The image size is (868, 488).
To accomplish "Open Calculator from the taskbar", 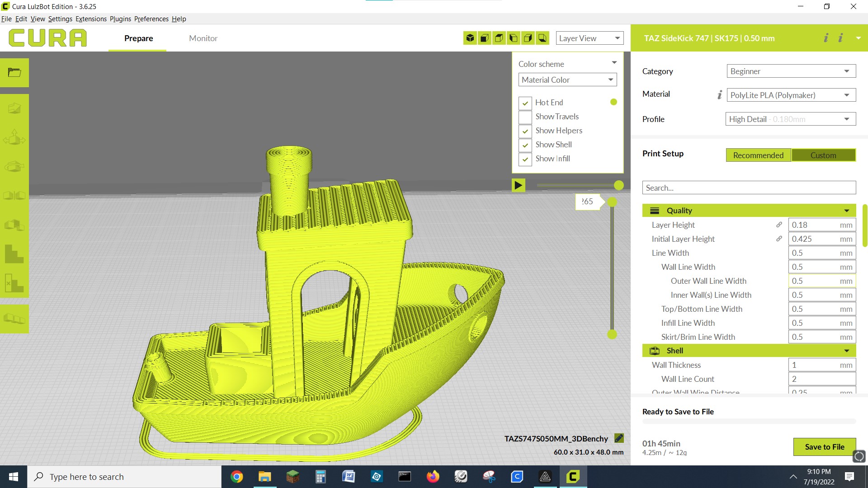I will tap(321, 477).
